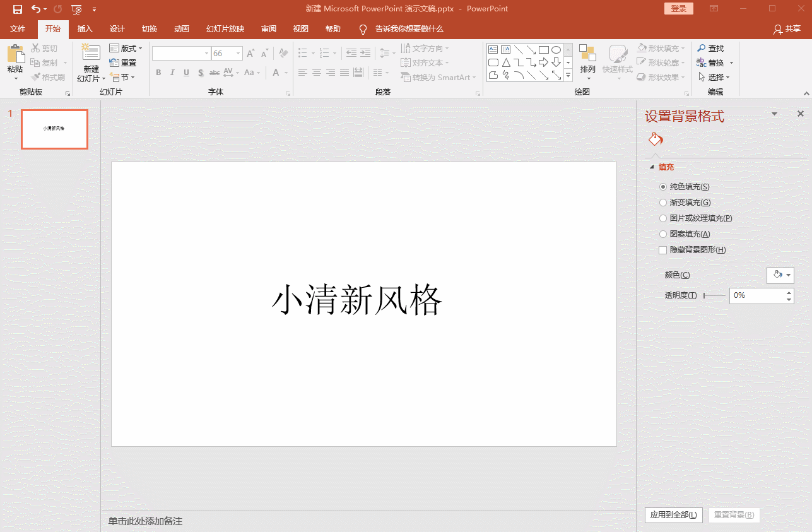The image size is (812, 532).
Task: Switch to the 设计 ribbon tab
Action: click(117, 28)
